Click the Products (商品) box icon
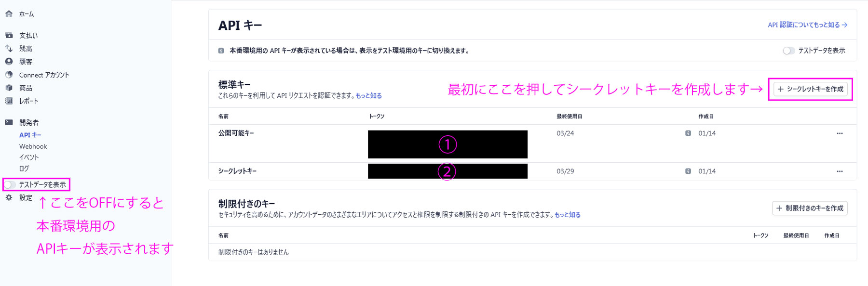This screenshot has height=286, width=868. 9,88
